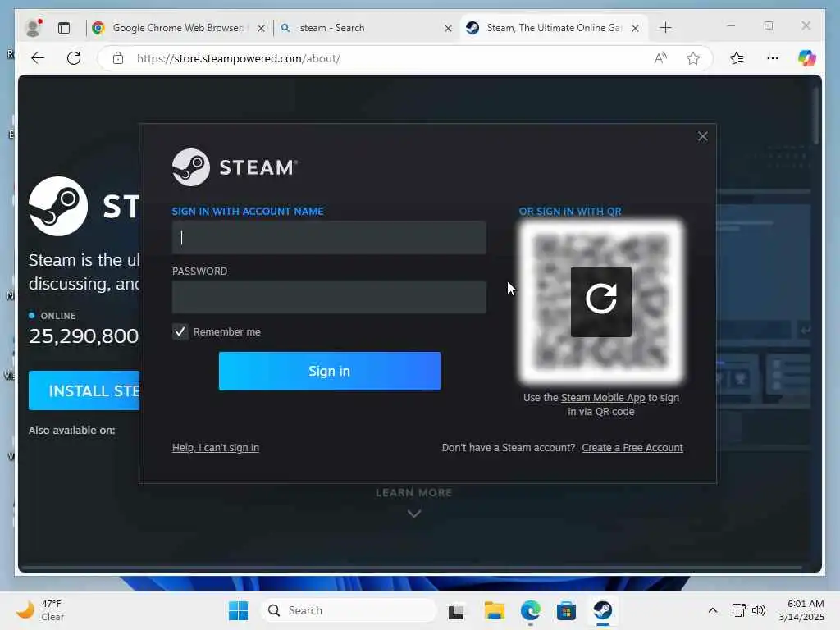Expand the Learn More chevron
840x630 pixels.
click(413, 514)
